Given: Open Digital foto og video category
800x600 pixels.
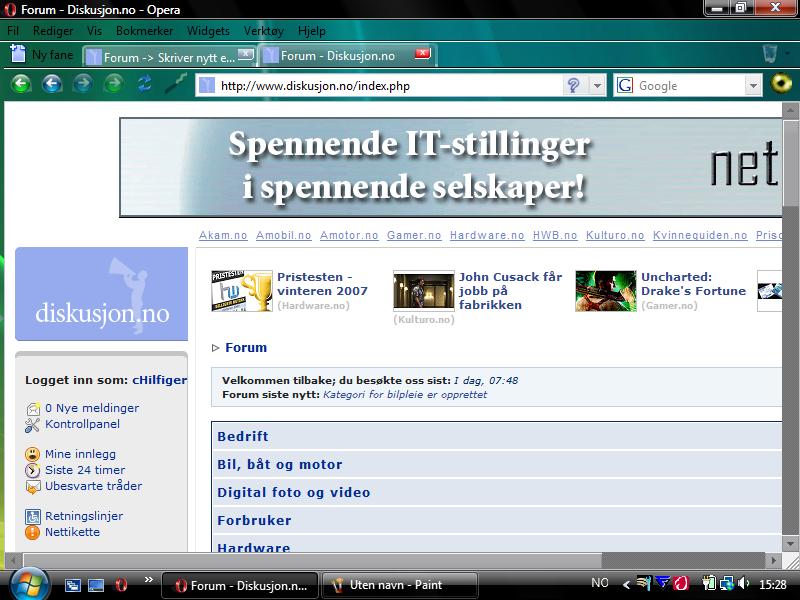Looking at the screenshot, I should coord(293,492).
